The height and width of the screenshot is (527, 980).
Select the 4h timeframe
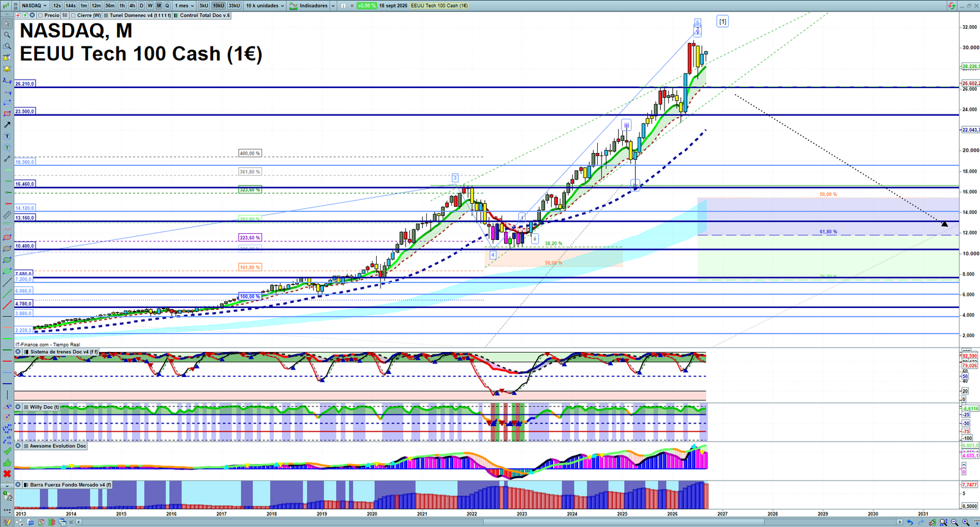[132, 6]
